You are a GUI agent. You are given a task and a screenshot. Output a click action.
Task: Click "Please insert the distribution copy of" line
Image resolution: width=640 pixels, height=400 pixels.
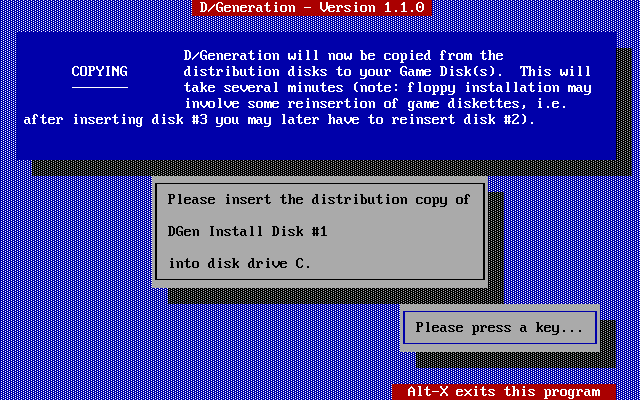[319, 200]
